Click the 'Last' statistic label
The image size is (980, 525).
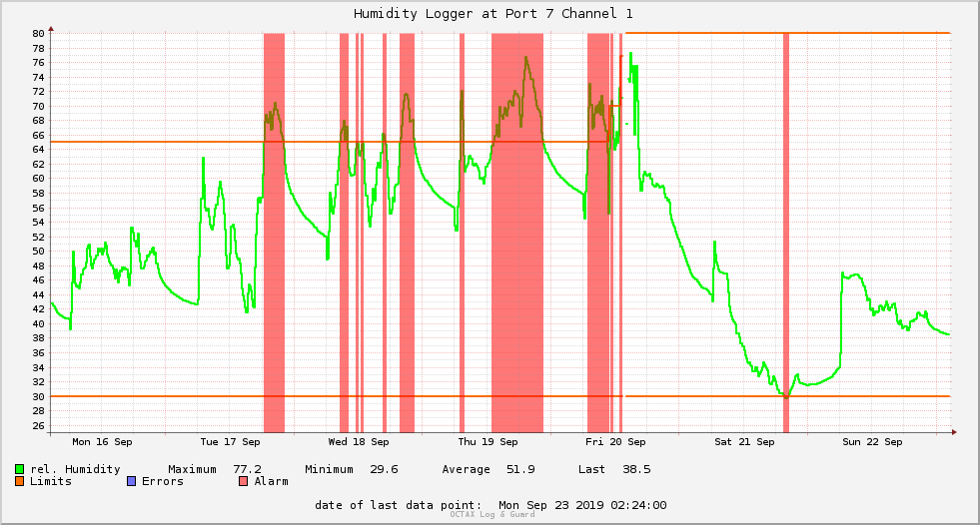pos(591,469)
